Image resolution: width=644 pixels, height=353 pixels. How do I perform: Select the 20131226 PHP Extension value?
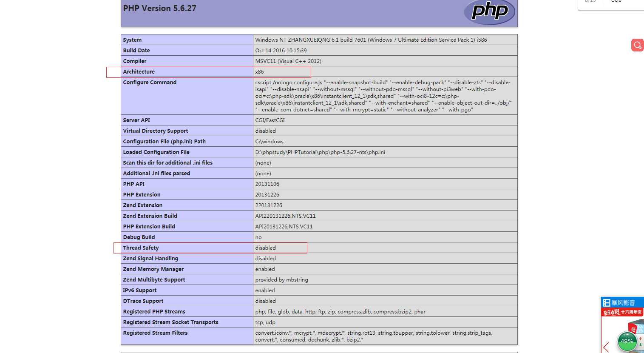(267, 195)
